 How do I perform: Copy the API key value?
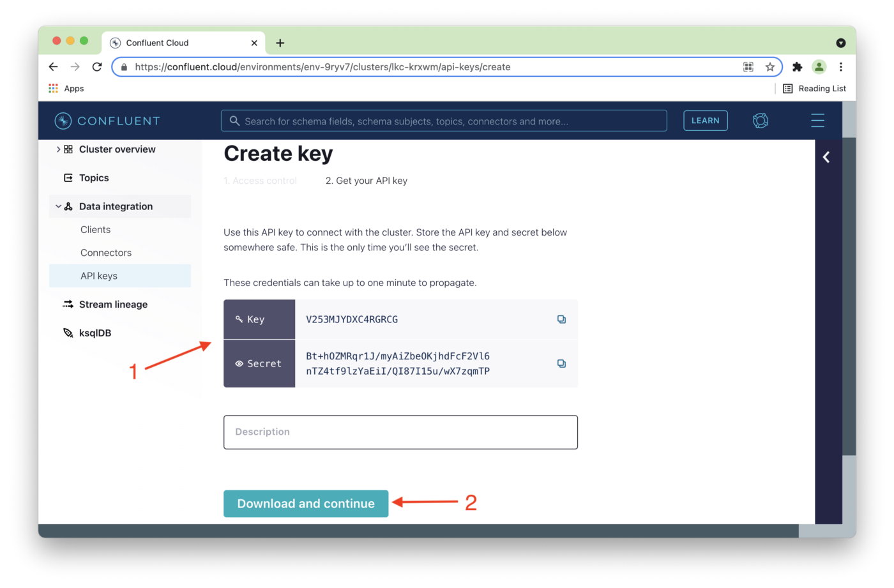[x=561, y=319]
